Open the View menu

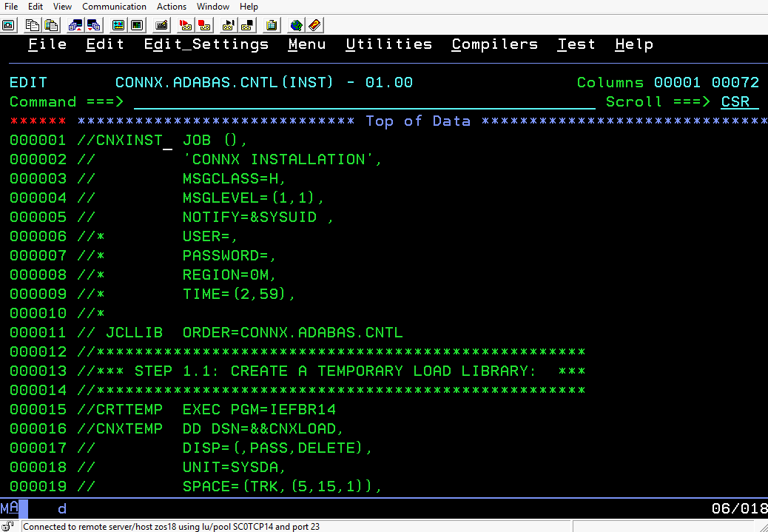click(62, 7)
